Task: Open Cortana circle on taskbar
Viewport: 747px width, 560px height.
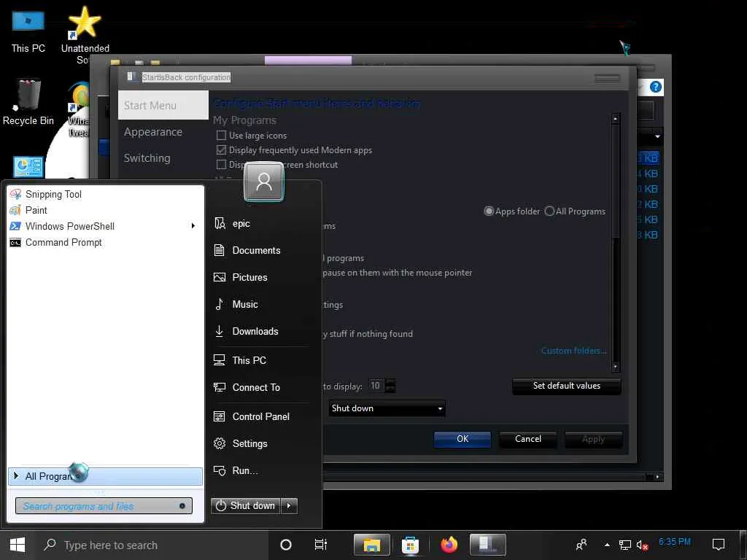Action: coord(286,545)
